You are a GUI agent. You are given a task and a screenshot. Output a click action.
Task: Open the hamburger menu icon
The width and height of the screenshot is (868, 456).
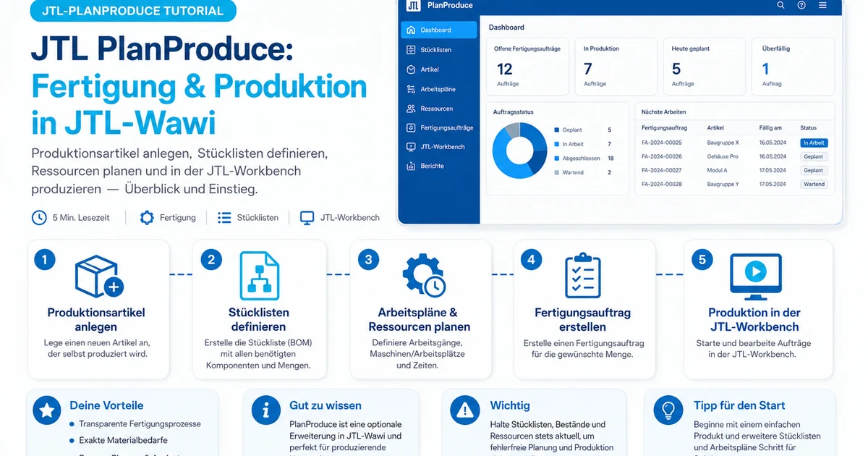822,5
